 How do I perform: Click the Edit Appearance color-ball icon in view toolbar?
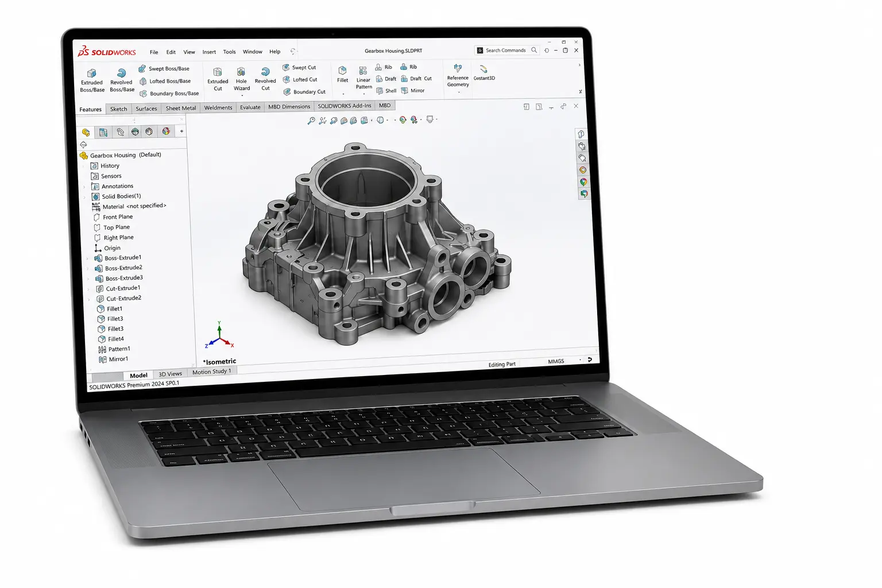click(403, 120)
